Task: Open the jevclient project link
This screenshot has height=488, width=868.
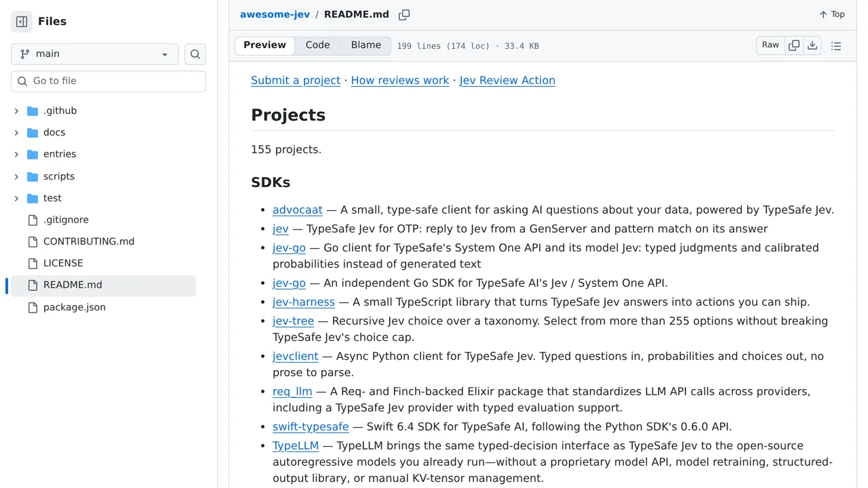Action: click(296, 357)
